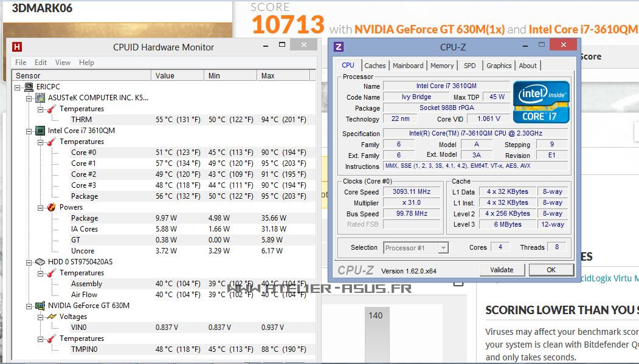This screenshot has width=639, height=364.
Task: Click the HWMonitor red H title icon
Action: point(17,47)
